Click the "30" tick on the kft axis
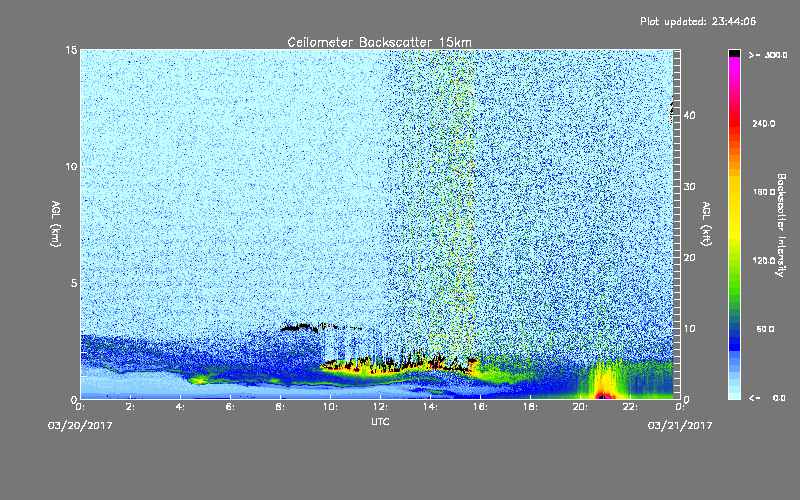 (x=689, y=187)
